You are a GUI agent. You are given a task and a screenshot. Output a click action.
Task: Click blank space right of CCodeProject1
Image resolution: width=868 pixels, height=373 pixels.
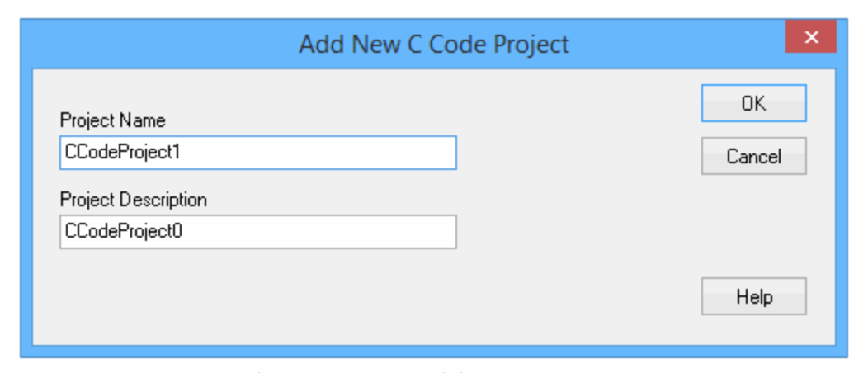(x=330, y=153)
